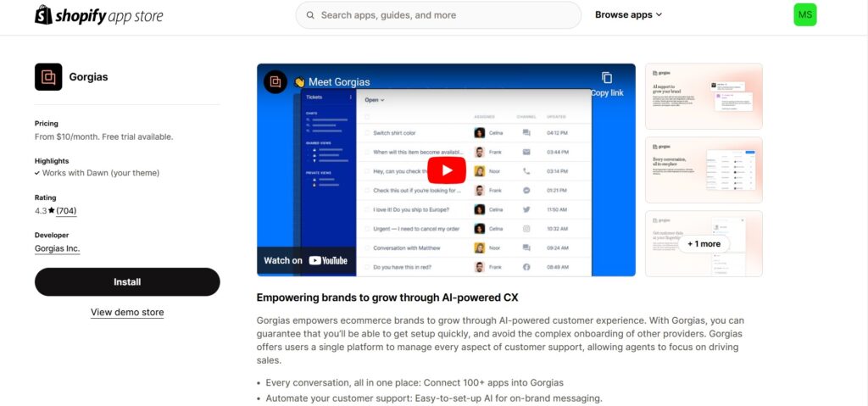Click the phone channel icon on the Hey, can you check row
Screen dimensions: 868x406
coord(526,171)
